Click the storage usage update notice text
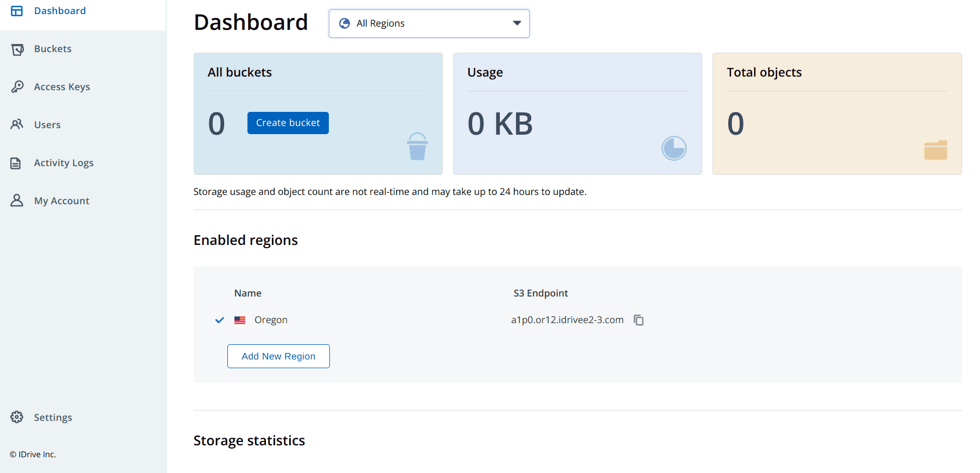Screen dimensions: 980x473 [x=390, y=192]
